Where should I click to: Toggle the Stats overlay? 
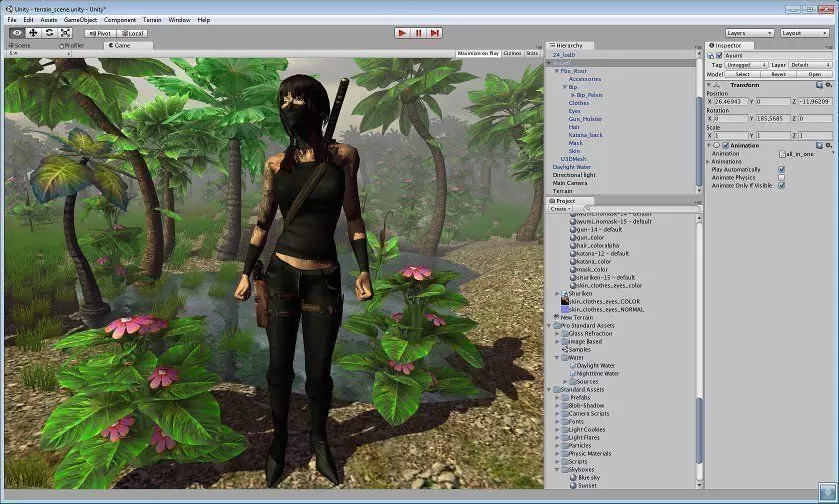click(532, 54)
